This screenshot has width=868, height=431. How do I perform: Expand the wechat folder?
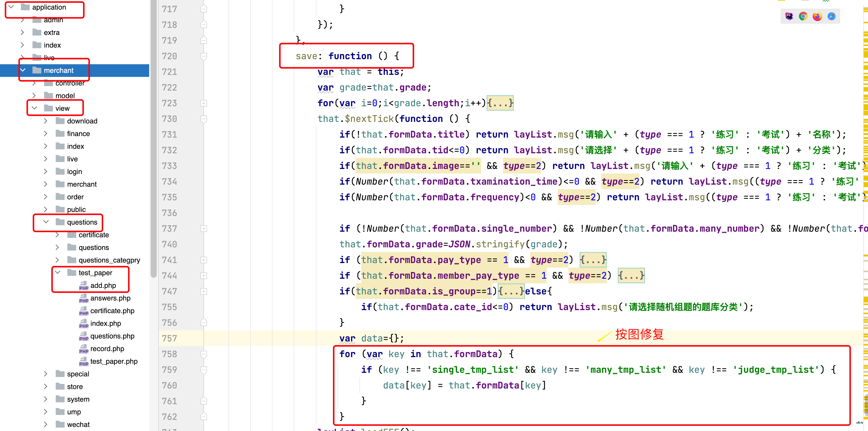[46, 424]
